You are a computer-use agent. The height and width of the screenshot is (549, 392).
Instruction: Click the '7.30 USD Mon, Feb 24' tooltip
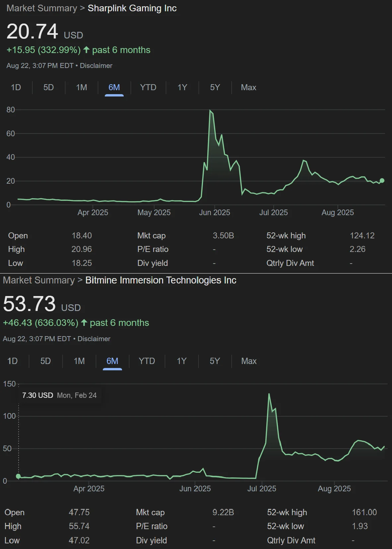(x=59, y=395)
